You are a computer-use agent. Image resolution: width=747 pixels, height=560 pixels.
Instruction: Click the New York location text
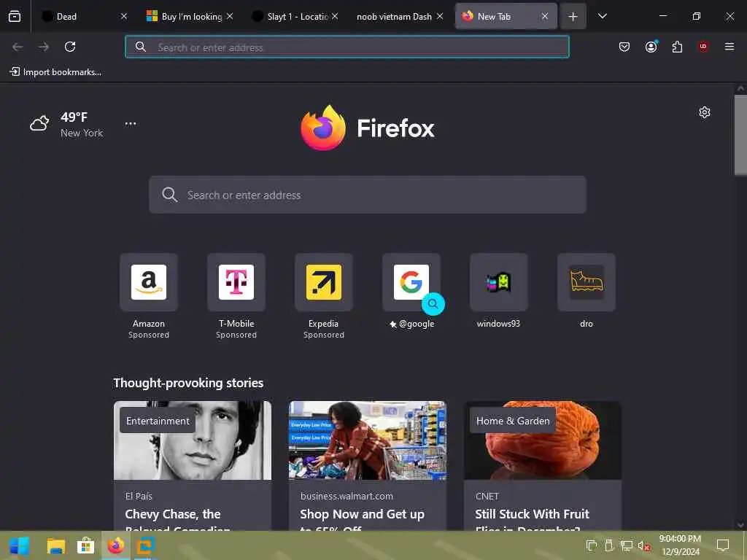82,133
